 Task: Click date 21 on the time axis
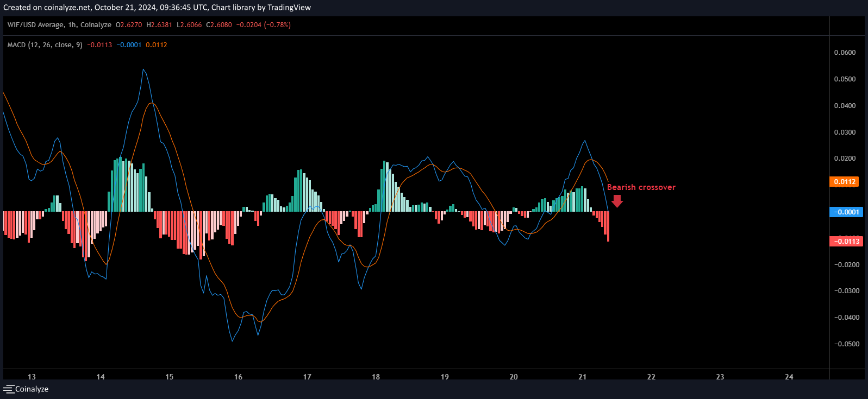tap(582, 377)
